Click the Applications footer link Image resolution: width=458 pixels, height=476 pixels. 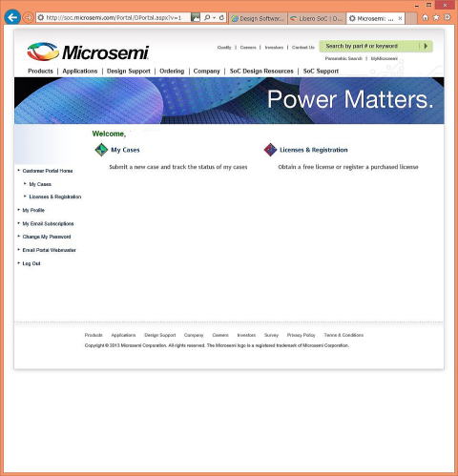pyautogui.click(x=123, y=335)
